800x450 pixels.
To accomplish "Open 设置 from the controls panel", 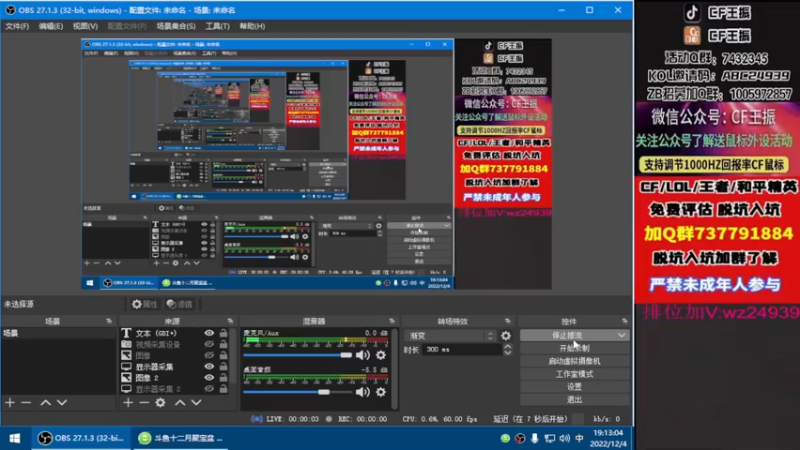I will (574, 387).
